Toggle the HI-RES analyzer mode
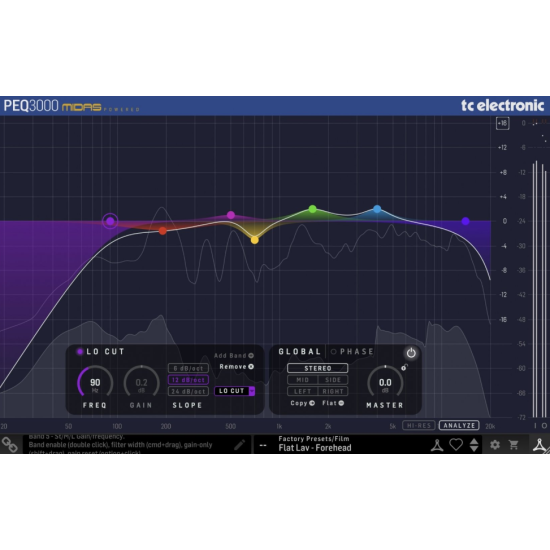Image resolution: width=550 pixels, height=550 pixels. click(x=419, y=425)
